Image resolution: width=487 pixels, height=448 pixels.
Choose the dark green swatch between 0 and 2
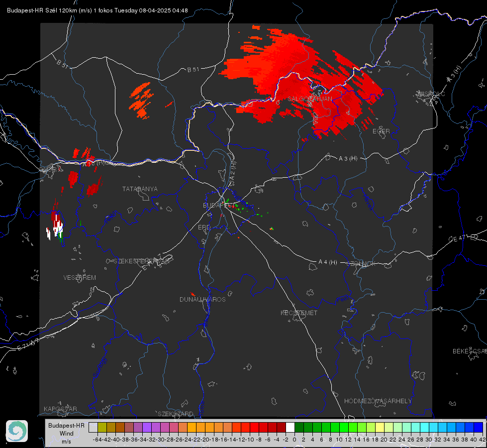point(299,428)
